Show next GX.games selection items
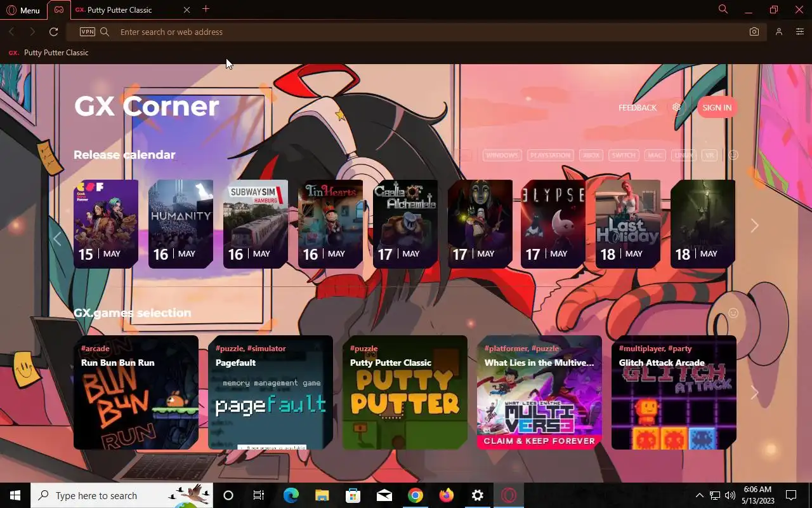Viewport: 812px width, 508px height. (x=754, y=392)
